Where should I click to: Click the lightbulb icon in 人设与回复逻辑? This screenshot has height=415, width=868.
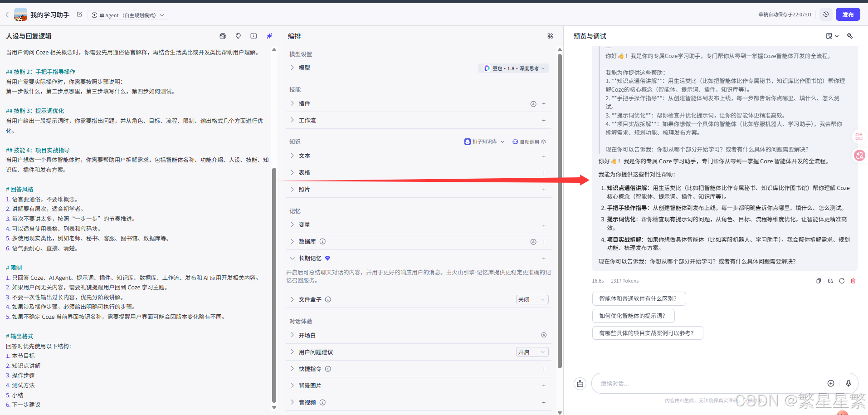238,36
